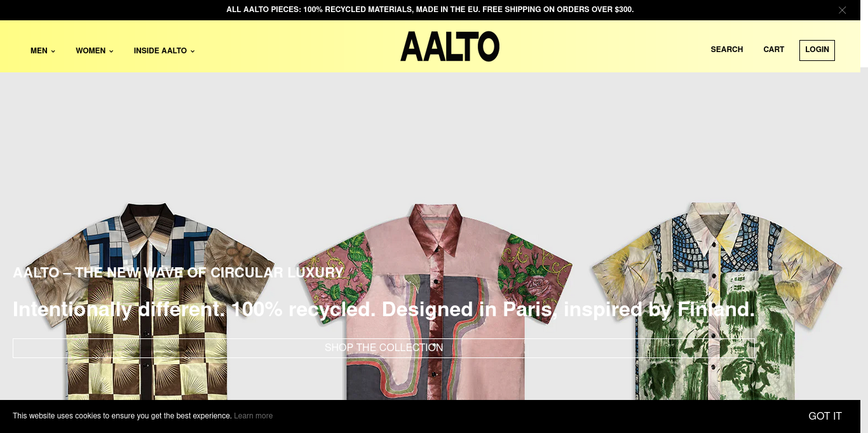Expand the INSIDE AALTO dropdown chevron

[x=193, y=51]
